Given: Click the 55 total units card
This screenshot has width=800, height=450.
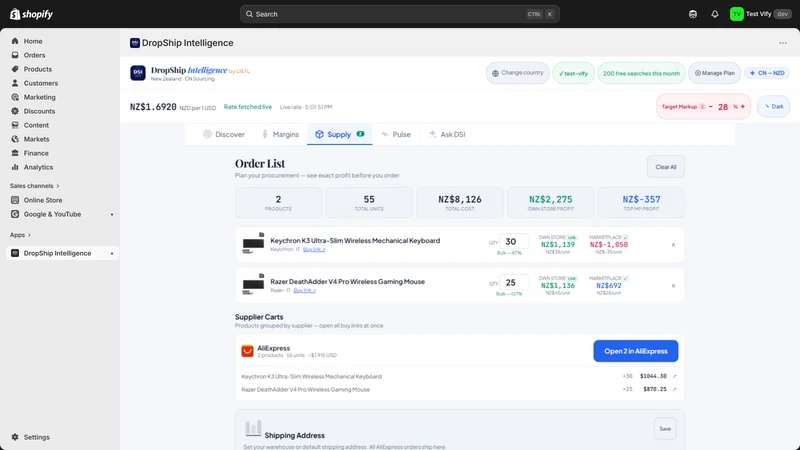Looking at the screenshot, I should (369, 203).
